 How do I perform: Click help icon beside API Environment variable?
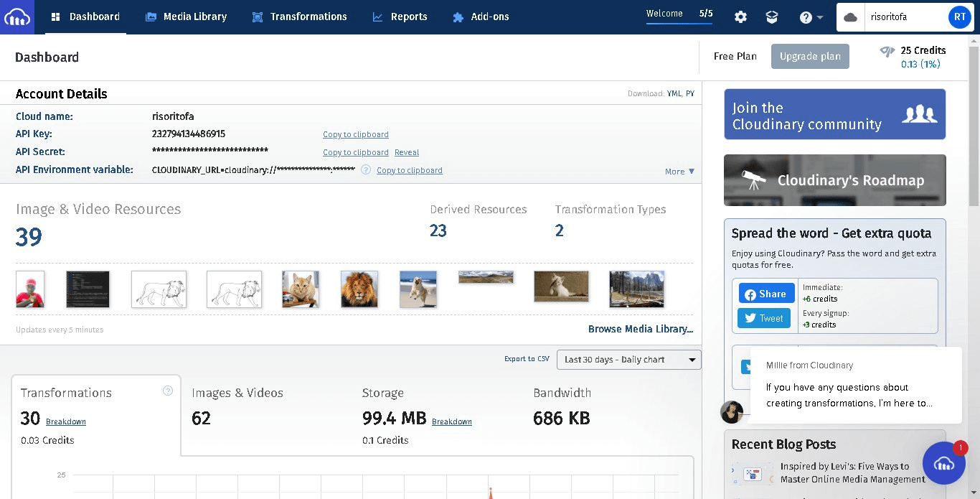click(366, 170)
